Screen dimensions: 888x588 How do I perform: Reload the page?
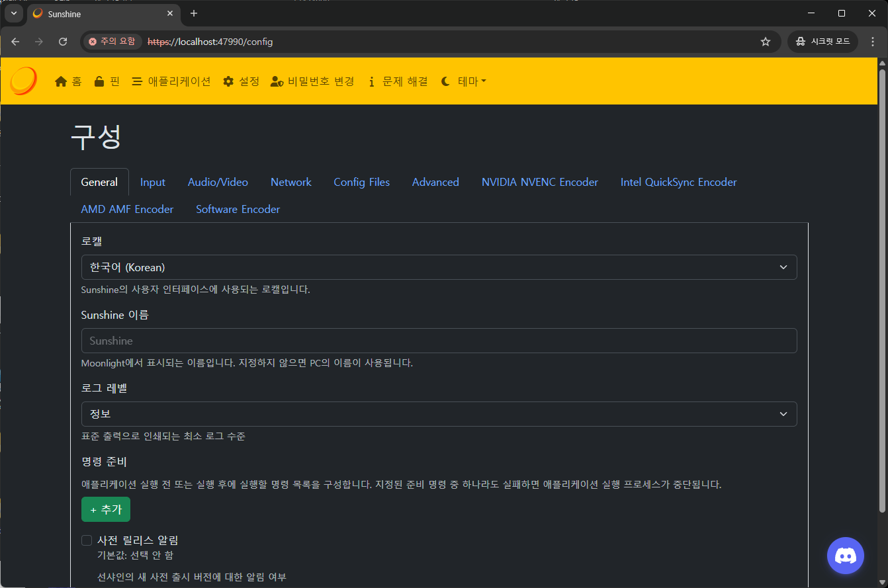pyautogui.click(x=63, y=42)
